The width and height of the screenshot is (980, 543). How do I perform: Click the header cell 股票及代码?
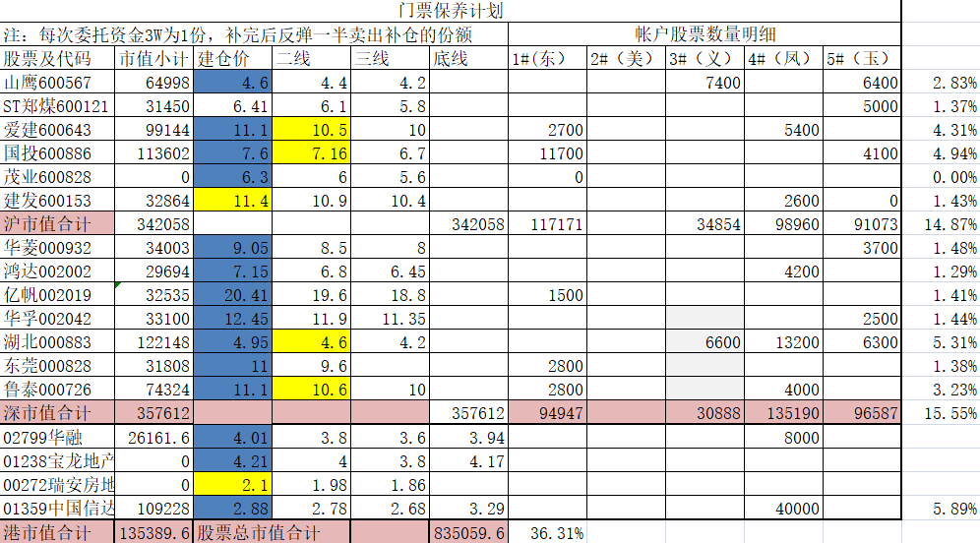[57, 59]
